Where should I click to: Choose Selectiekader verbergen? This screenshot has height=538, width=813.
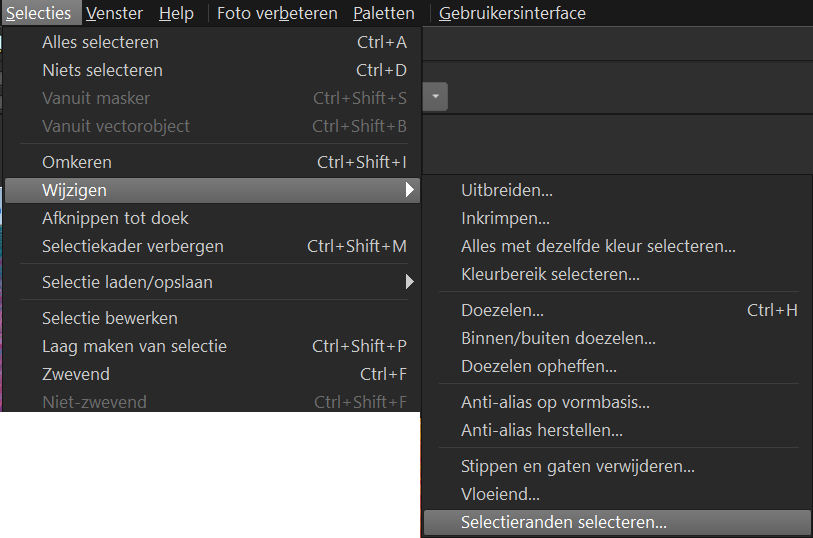point(213,246)
